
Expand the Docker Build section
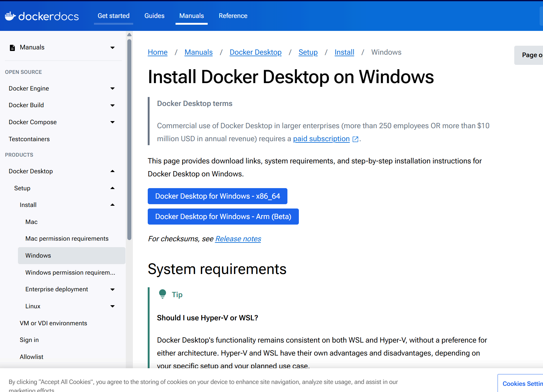pyautogui.click(x=112, y=105)
